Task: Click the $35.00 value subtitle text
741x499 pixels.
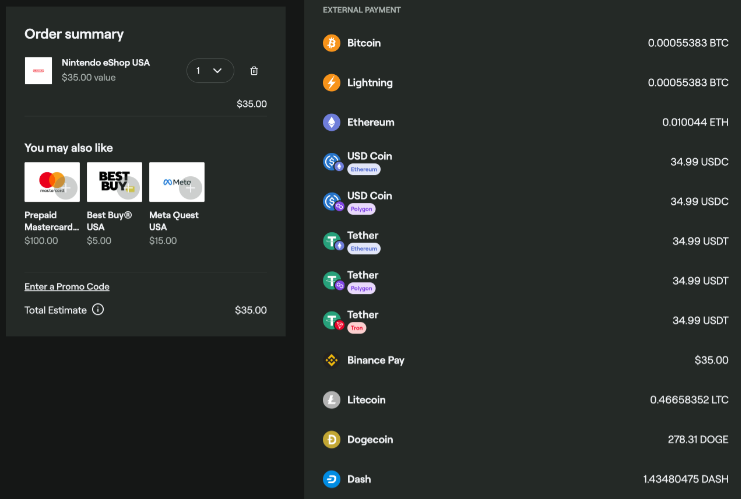Action: point(88,77)
